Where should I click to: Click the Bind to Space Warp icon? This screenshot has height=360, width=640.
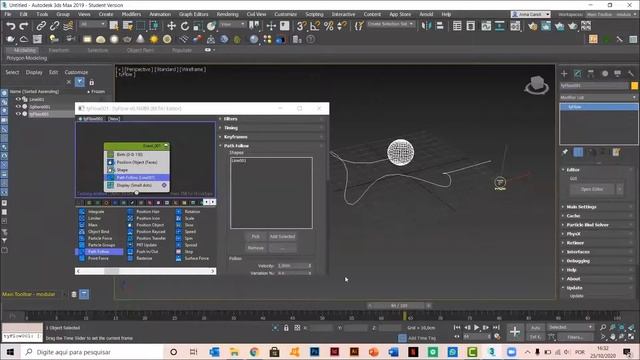point(68,26)
